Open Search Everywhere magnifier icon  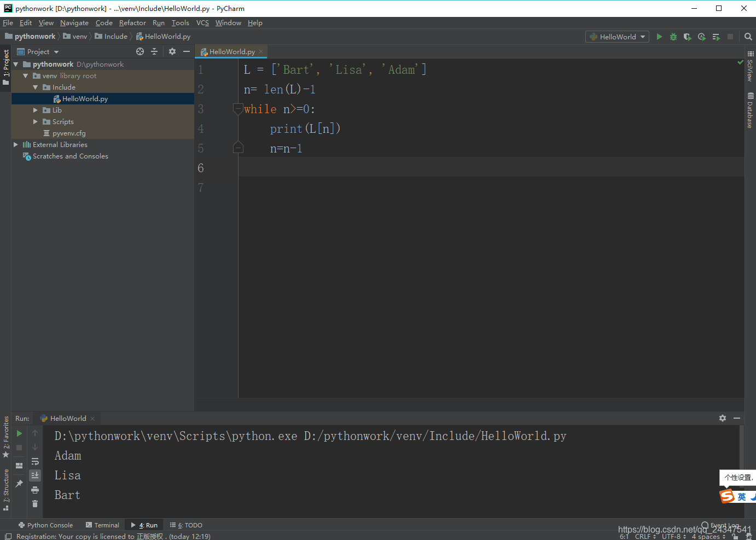coord(748,37)
